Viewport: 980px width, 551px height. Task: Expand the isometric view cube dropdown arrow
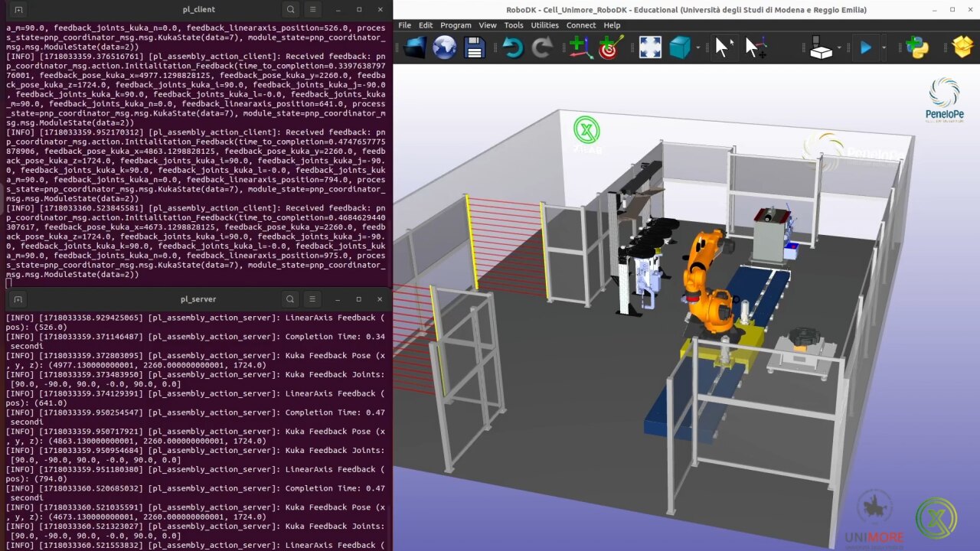click(698, 48)
